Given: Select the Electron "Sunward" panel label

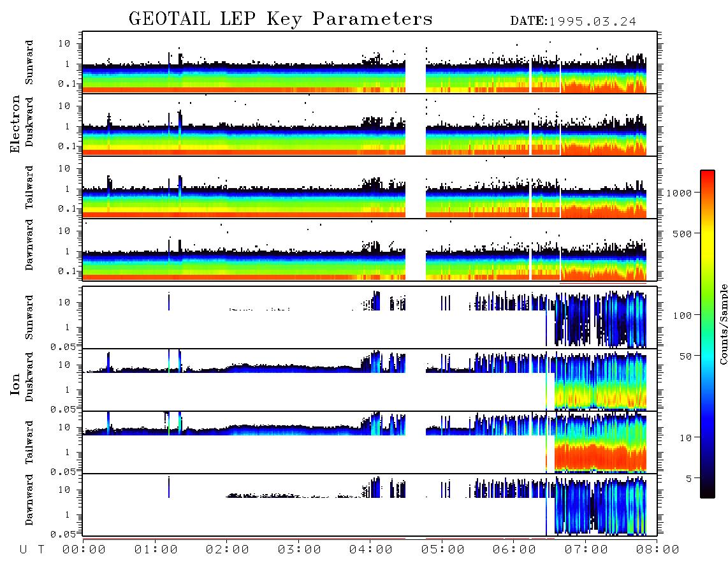Looking at the screenshot, I should [29, 62].
